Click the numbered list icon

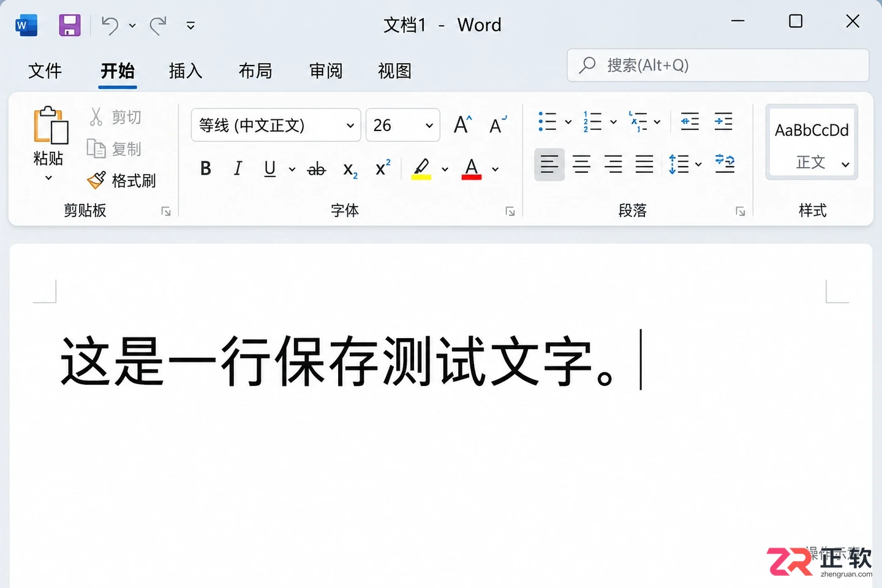[592, 121]
